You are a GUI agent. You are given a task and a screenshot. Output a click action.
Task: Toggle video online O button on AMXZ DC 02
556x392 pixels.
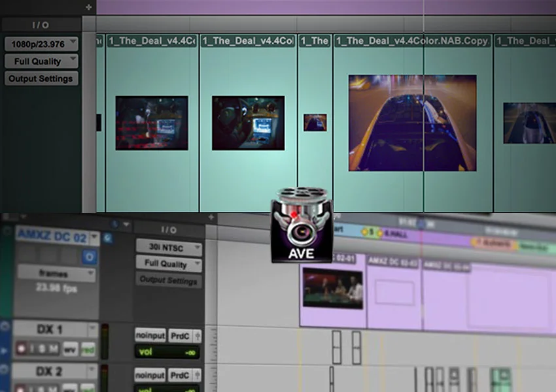tap(89, 256)
